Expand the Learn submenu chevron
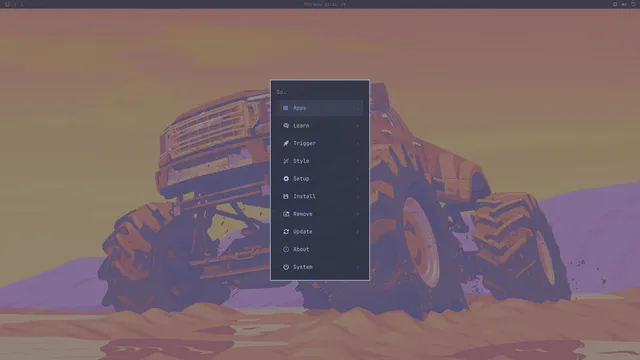This screenshot has width=640, height=360. point(358,126)
